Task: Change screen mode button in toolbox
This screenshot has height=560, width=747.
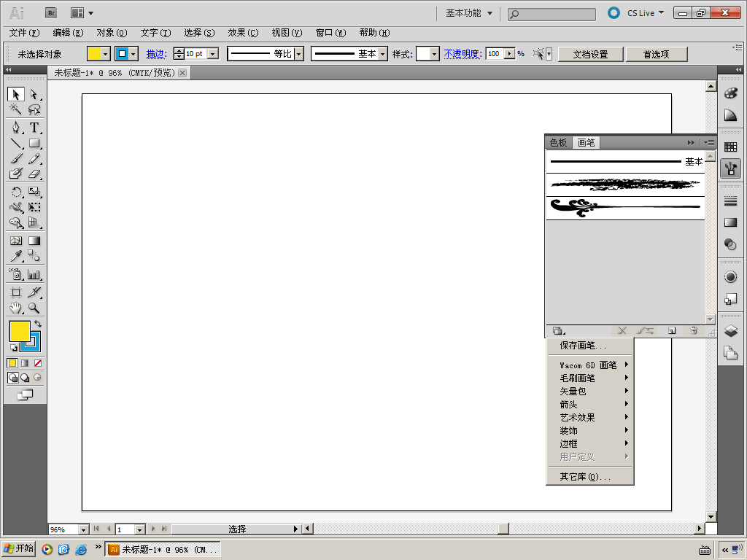Action: (25, 394)
